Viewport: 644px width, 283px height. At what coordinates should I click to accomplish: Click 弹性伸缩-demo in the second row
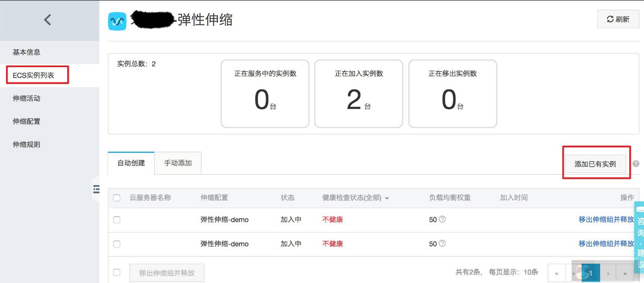click(225, 244)
